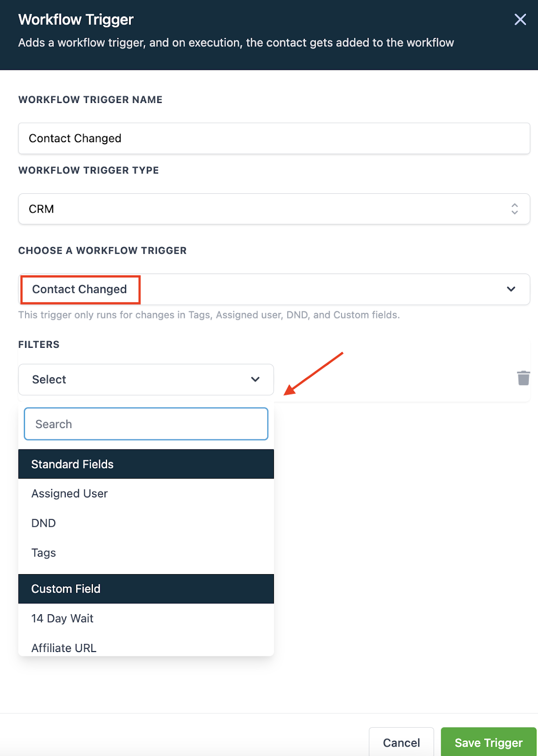Select DND filter option
This screenshot has width=538, height=756.
43,523
